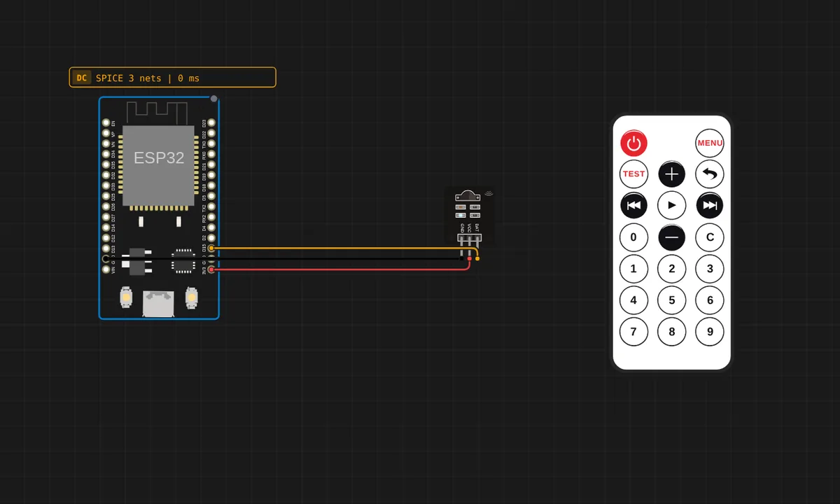This screenshot has width=840, height=504.
Task: Click the TX0 pin on the ESP32
Action: (211, 143)
